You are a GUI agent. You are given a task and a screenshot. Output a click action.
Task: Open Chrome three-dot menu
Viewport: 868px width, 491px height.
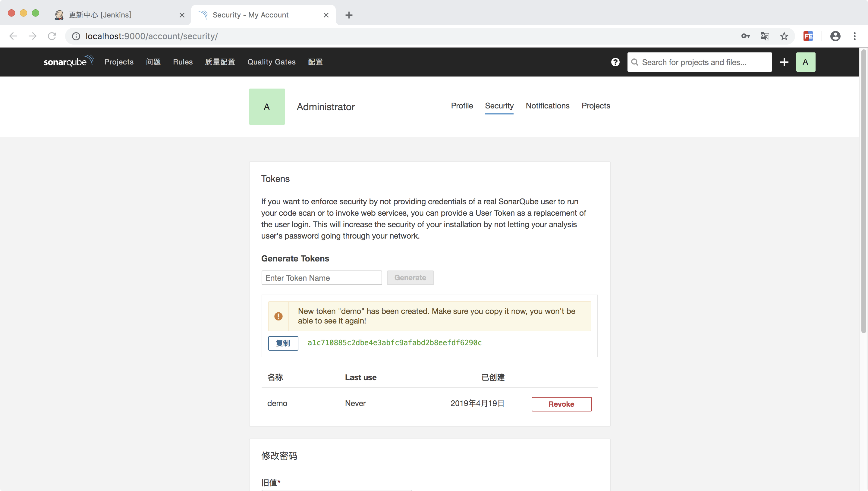tap(854, 36)
